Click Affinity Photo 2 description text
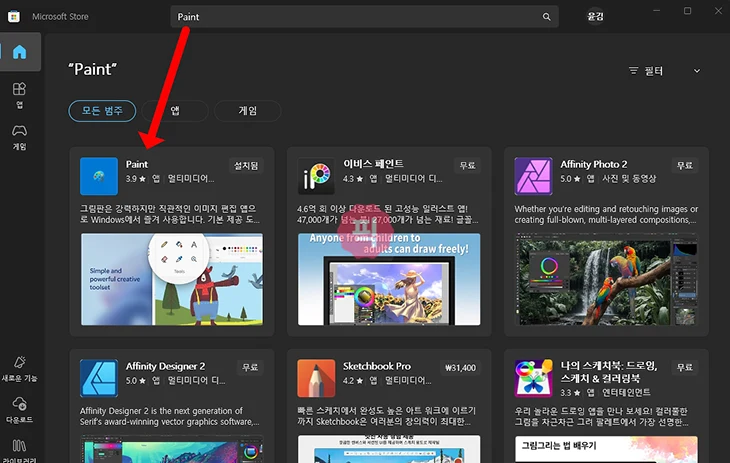This screenshot has height=463, width=730. (606, 214)
